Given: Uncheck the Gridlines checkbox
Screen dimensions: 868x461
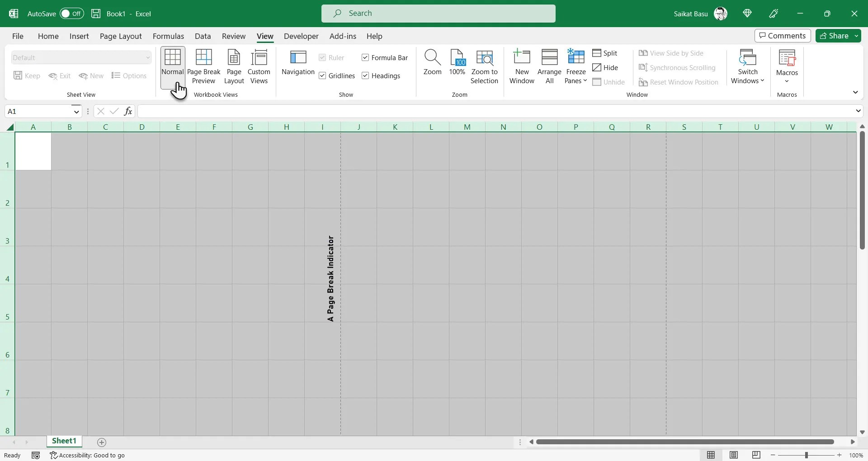Looking at the screenshot, I should pyautogui.click(x=322, y=75).
